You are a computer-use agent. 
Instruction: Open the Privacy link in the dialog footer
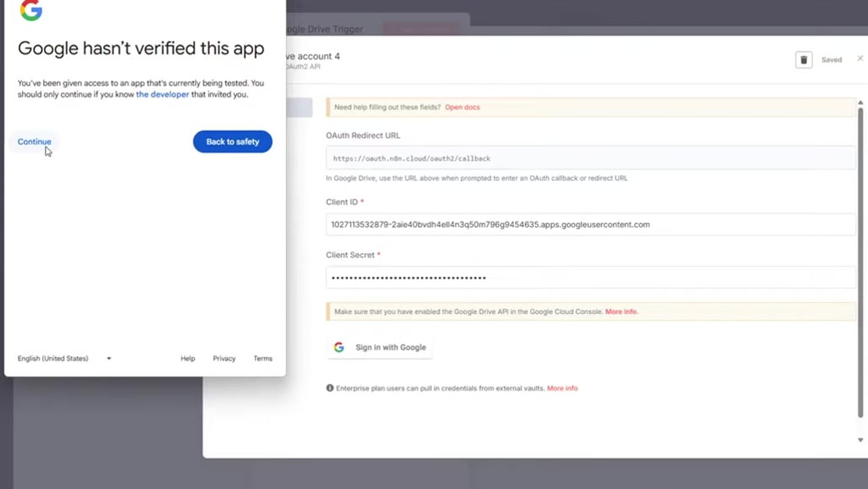pyautogui.click(x=224, y=358)
